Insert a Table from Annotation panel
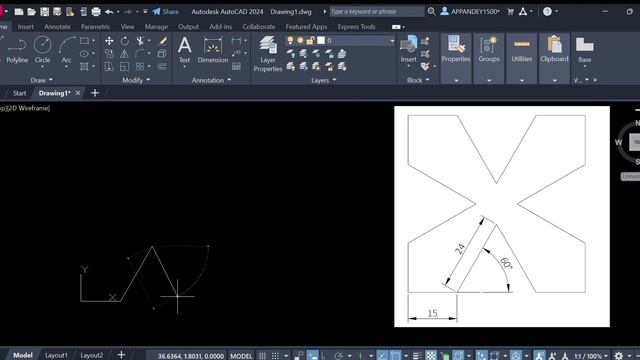Image resolution: width=640 pixels, height=360 pixels. 236,66
